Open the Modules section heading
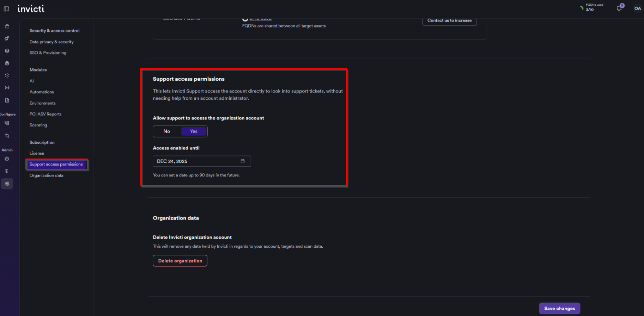The image size is (644, 316). [38, 70]
